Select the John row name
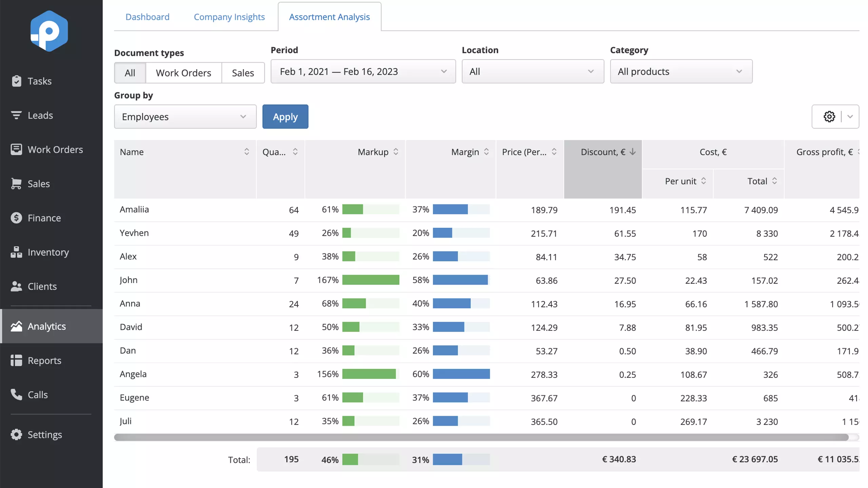 pyautogui.click(x=129, y=280)
